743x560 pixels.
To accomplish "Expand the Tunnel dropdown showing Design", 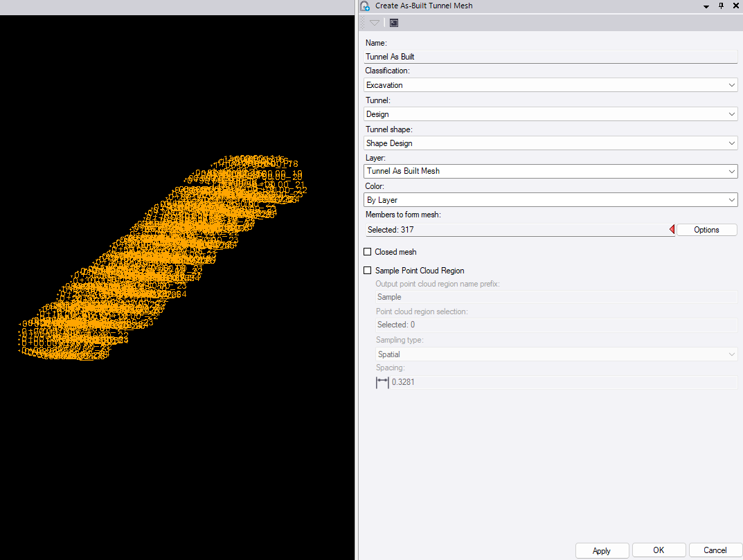I will (550, 114).
